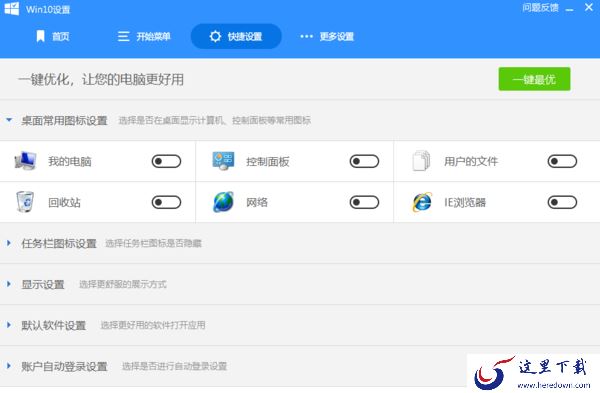Toggle the 我的电脑 desktop icon switch
The image size is (600, 393).
click(x=166, y=161)
